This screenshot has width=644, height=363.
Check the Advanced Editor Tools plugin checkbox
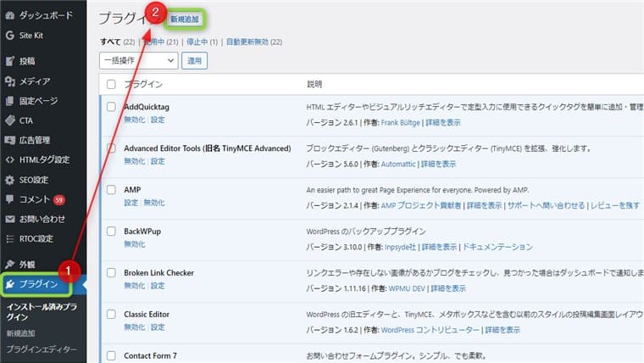pyautogui.click(x=111, y=148)
